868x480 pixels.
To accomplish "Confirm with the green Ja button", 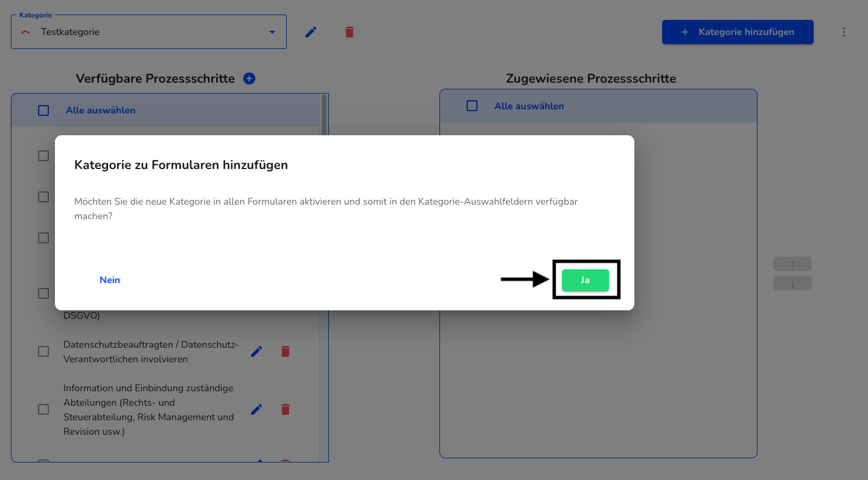I will coord(585,280).
